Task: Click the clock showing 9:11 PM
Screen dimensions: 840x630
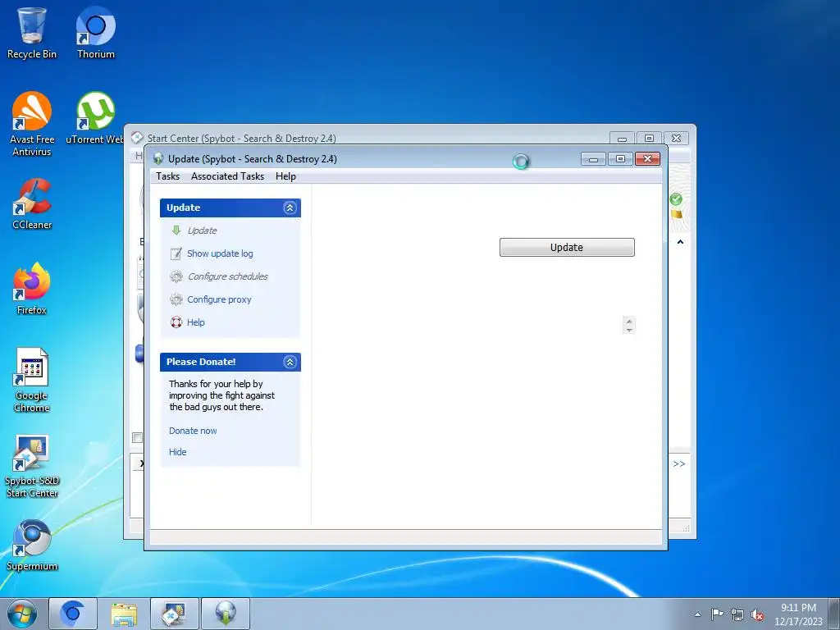Action: click(x=798, y=608)
